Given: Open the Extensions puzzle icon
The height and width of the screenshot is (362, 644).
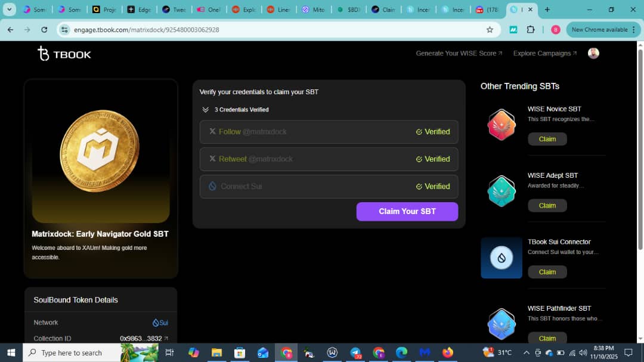Looking at the screenshot, I should click(531, 30).
